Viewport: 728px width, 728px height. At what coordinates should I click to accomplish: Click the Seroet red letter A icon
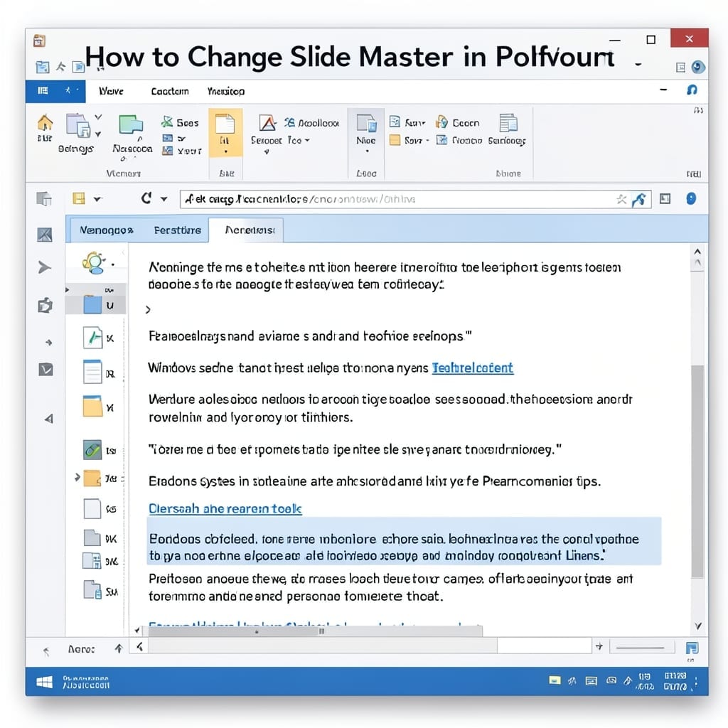267,123
